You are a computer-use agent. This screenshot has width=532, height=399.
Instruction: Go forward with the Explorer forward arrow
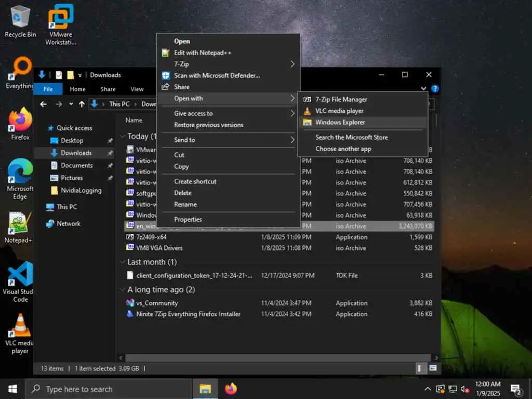pyautogui.click(x=59, y=104)
